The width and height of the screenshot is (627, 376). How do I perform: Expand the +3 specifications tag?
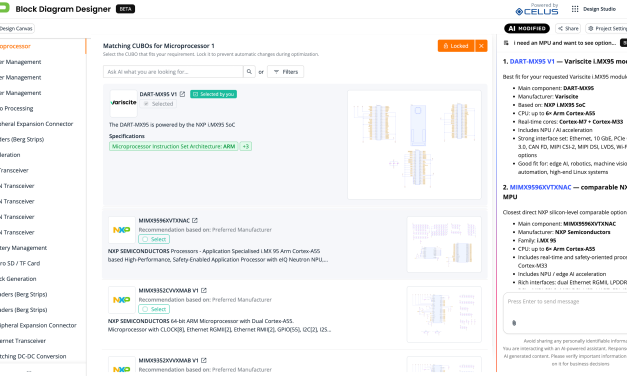point(246,146)
